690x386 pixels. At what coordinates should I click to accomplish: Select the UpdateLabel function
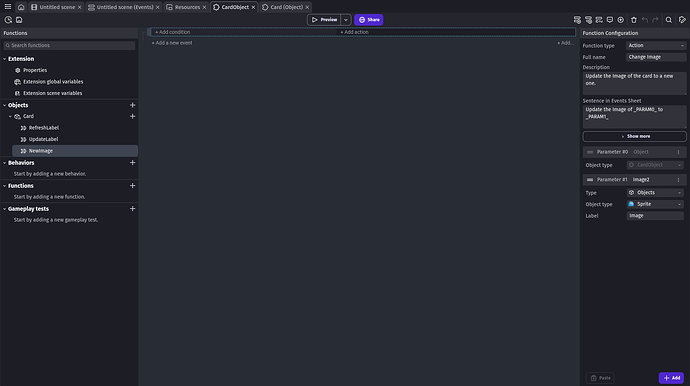tap(43, 140)
